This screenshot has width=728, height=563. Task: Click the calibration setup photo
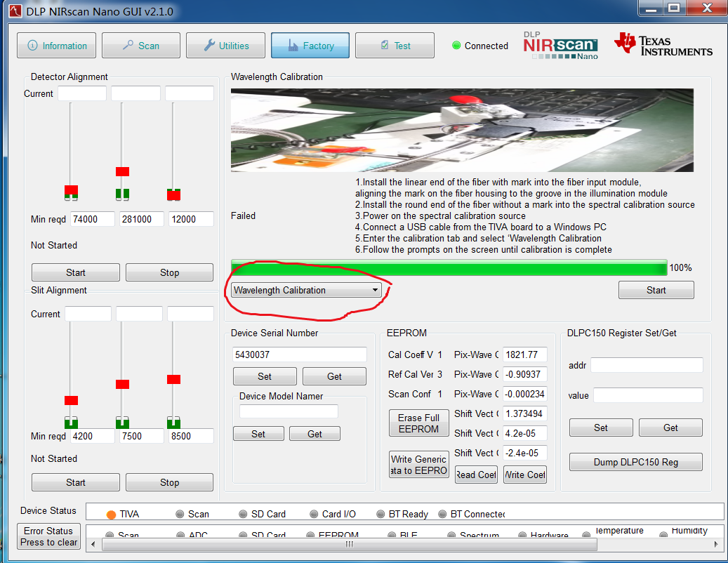click(462, 130)
